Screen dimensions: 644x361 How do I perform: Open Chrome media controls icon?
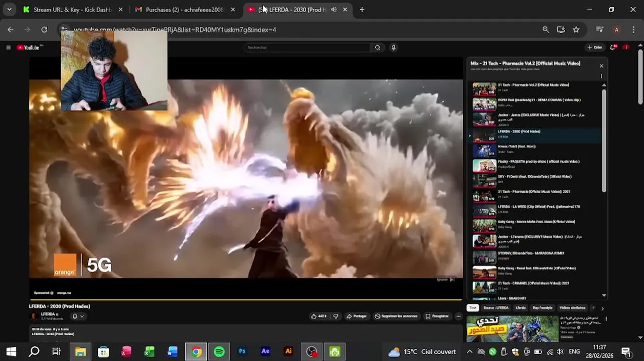(x=599, y=30)
